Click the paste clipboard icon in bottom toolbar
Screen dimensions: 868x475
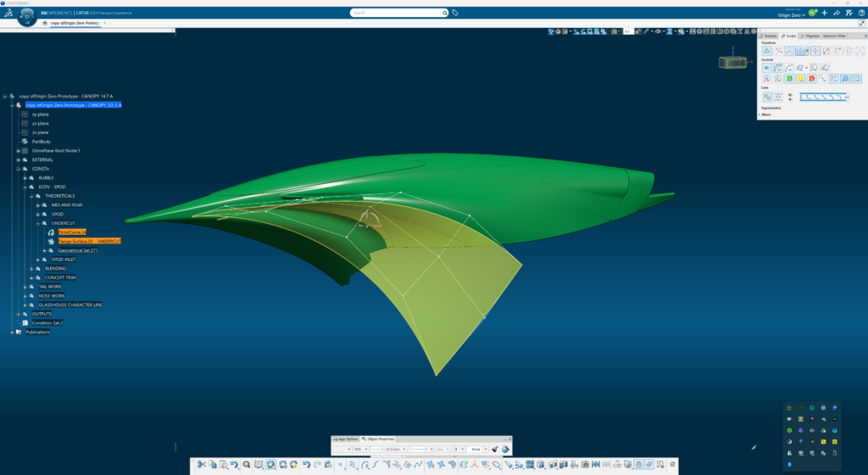pyautogui.click(x=224, y=464)
